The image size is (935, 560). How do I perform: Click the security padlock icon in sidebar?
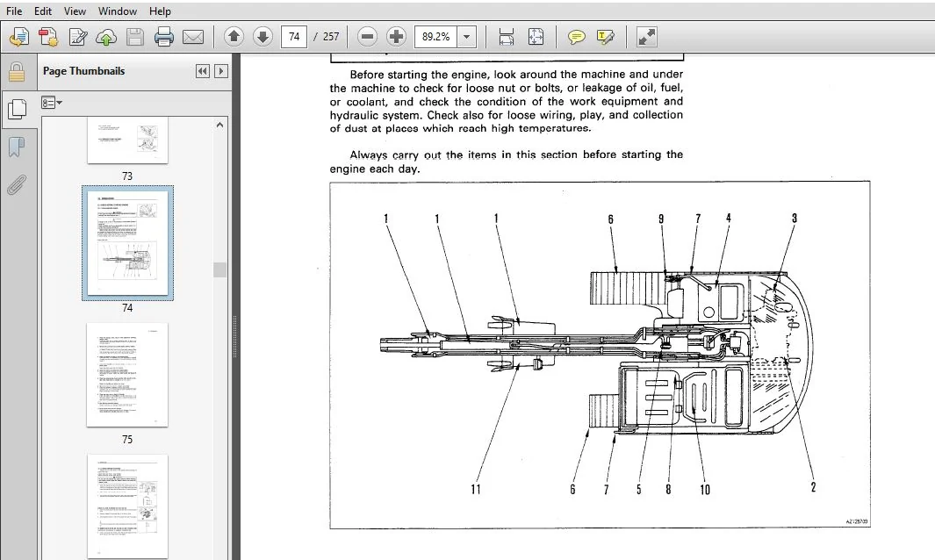pyautogui.click(x=17, y=72)
